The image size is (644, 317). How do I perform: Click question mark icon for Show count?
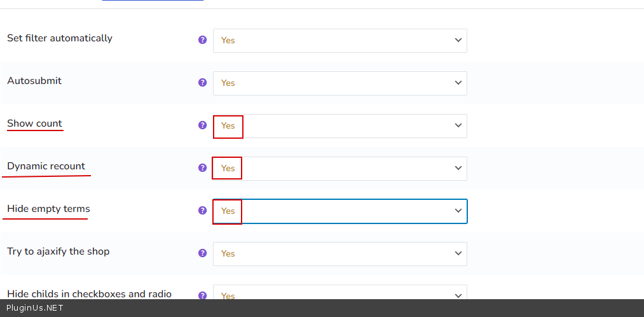[202, 125]
